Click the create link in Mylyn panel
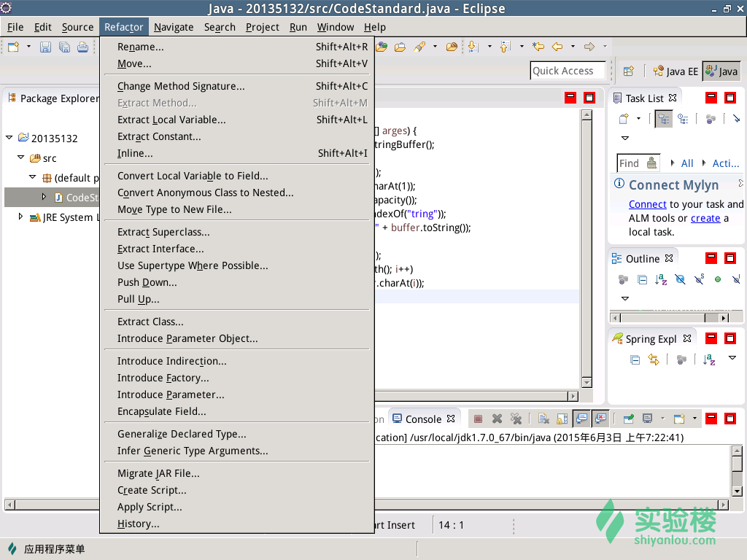The height and width of the screenshot is (560, 747). tap(705, 218)
